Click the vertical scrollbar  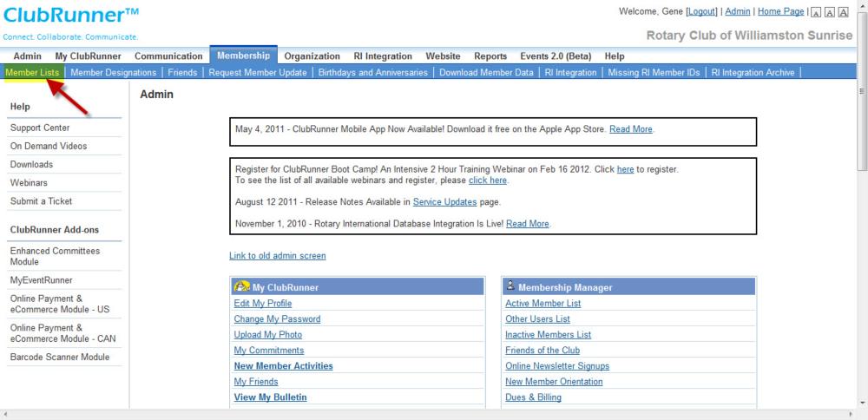[863, 91]
